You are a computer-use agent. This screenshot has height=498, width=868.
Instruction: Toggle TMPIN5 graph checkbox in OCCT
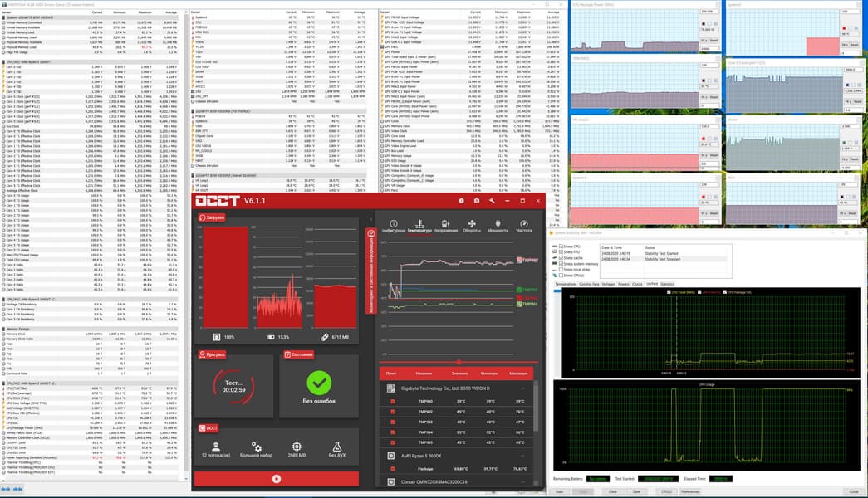pyautogui.click(x=393, y=442)
